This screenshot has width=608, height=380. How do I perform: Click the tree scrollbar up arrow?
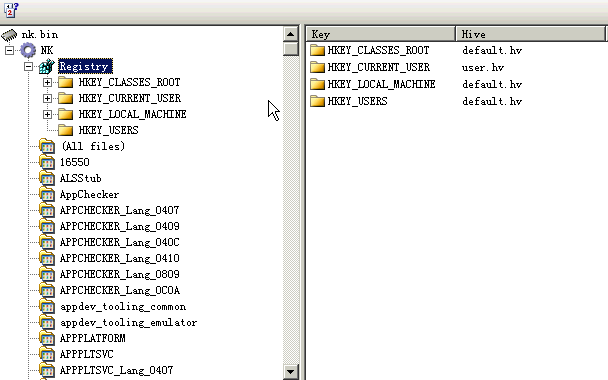point(291,34)
